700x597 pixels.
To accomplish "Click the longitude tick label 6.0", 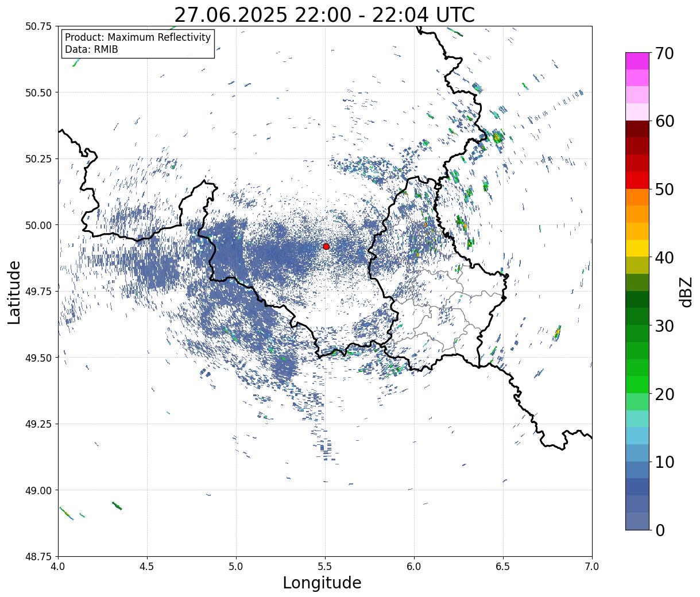I will pos(414,566).
